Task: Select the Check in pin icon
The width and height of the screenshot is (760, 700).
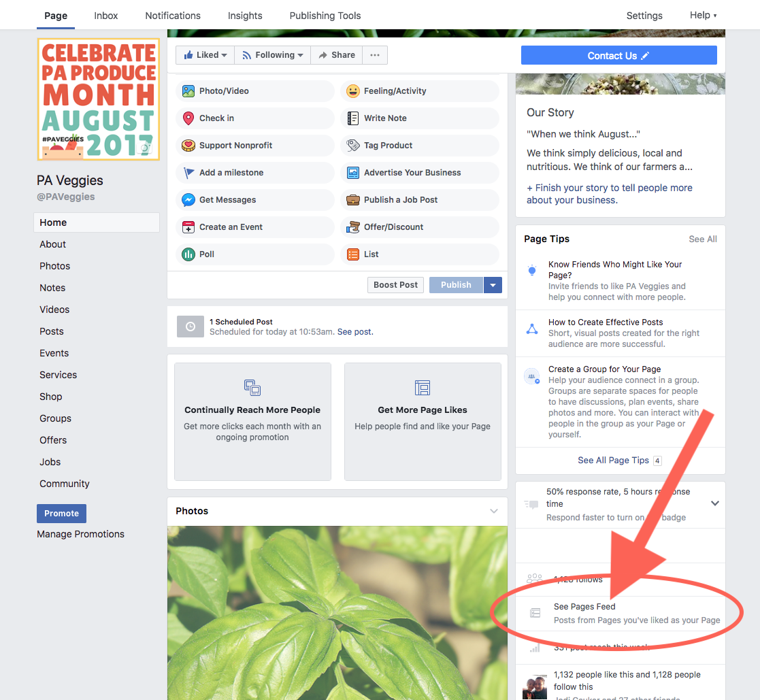Action: coord(188,118)
